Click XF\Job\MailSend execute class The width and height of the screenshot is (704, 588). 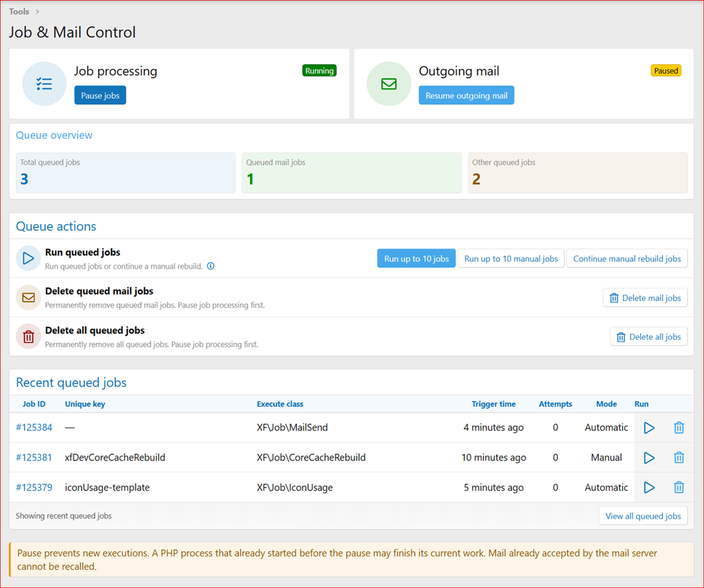tap(292, 427)
